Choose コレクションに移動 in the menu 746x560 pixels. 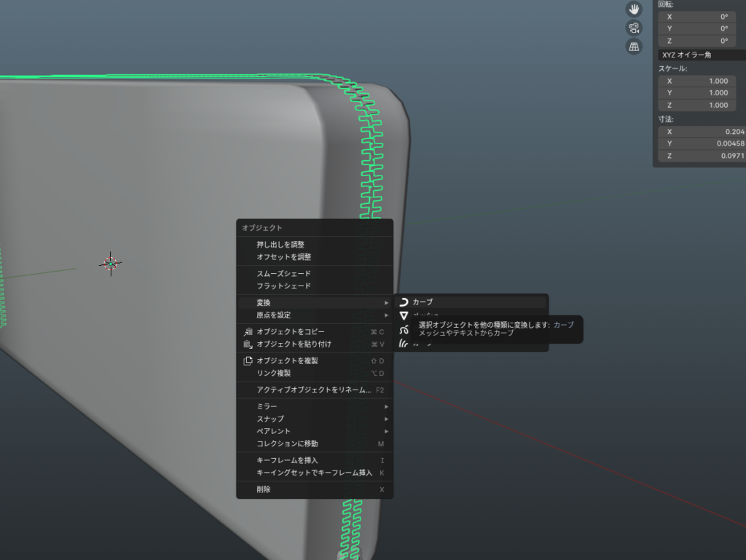coord(315,443)
